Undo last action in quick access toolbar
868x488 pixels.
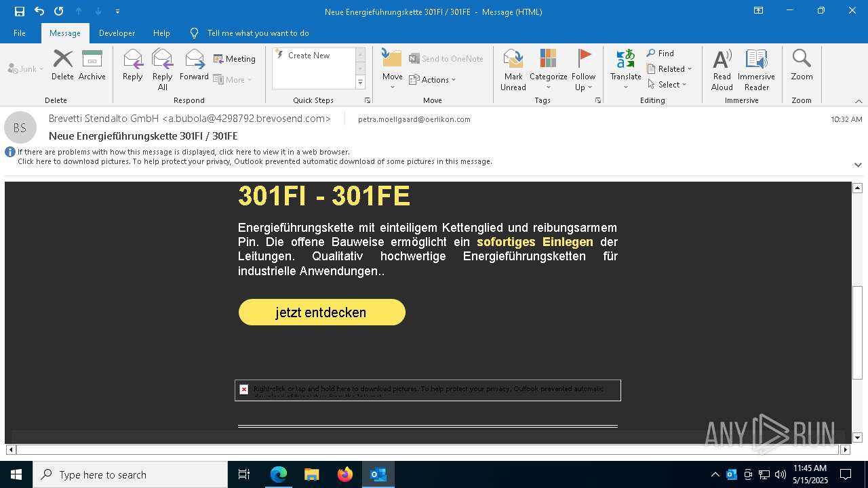39,11
